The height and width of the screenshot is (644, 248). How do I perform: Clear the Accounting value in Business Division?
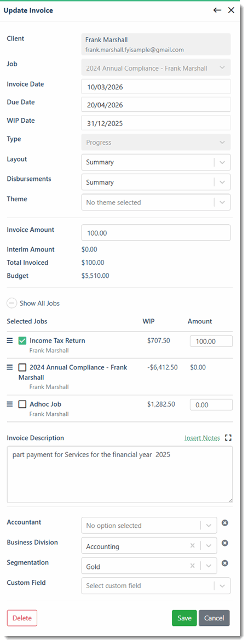pos(192,546)
